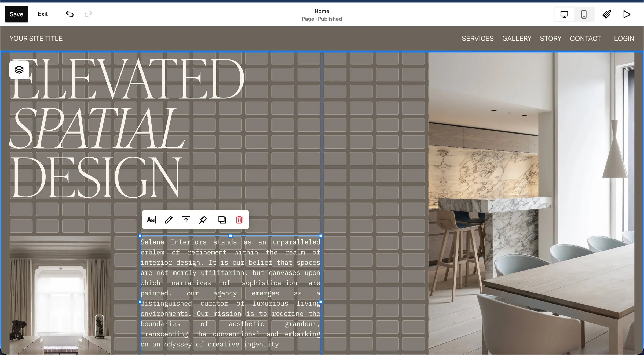Open the STORY nav link

pyautogui.click(x=551, y=39)
